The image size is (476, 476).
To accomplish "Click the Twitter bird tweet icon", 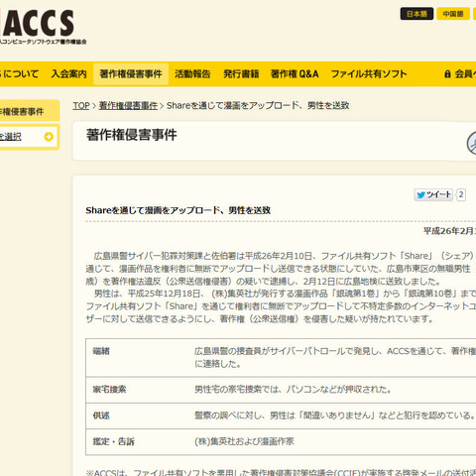I will (420, 194).
